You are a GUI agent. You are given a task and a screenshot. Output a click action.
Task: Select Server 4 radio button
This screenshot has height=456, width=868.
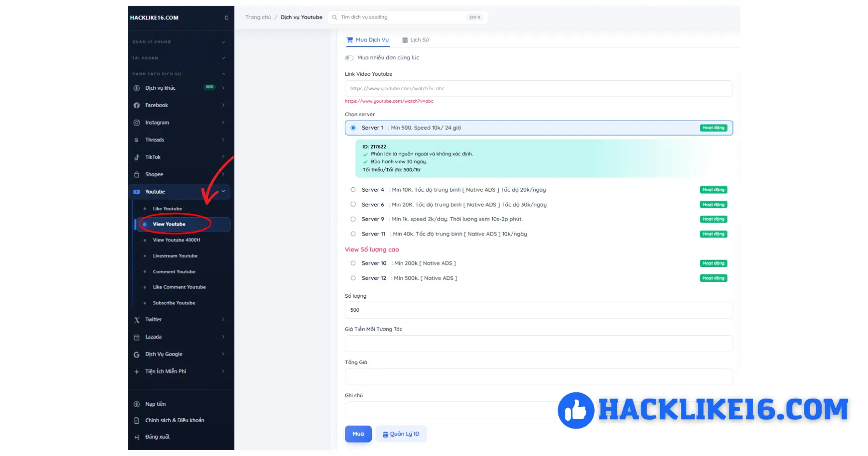pyautogui.click(x=353, y=190)
